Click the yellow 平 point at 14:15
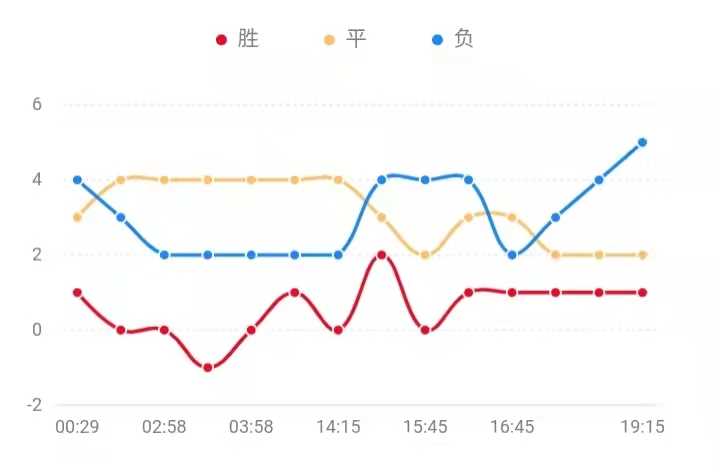The height and width of the screenshot is (472, 720). 338,180
